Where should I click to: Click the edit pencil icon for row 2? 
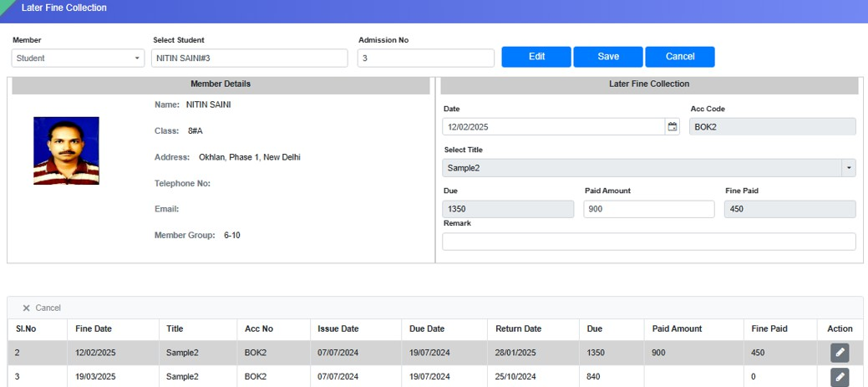(840, 353)
